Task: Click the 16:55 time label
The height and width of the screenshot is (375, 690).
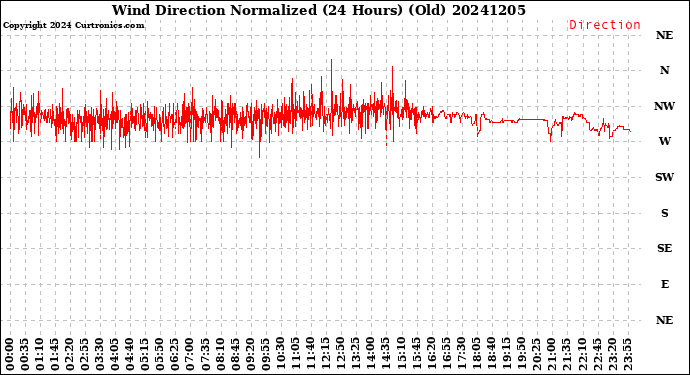Action: [446, 354]
